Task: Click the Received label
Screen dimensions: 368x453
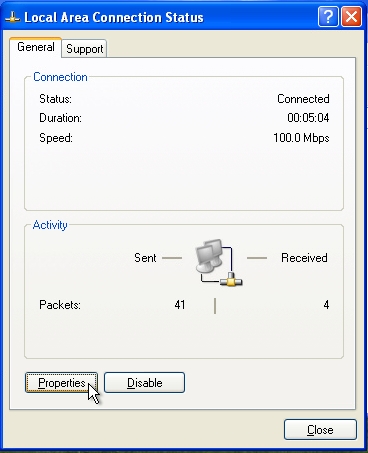Action: pyautogui.click(x=304, y=258)
